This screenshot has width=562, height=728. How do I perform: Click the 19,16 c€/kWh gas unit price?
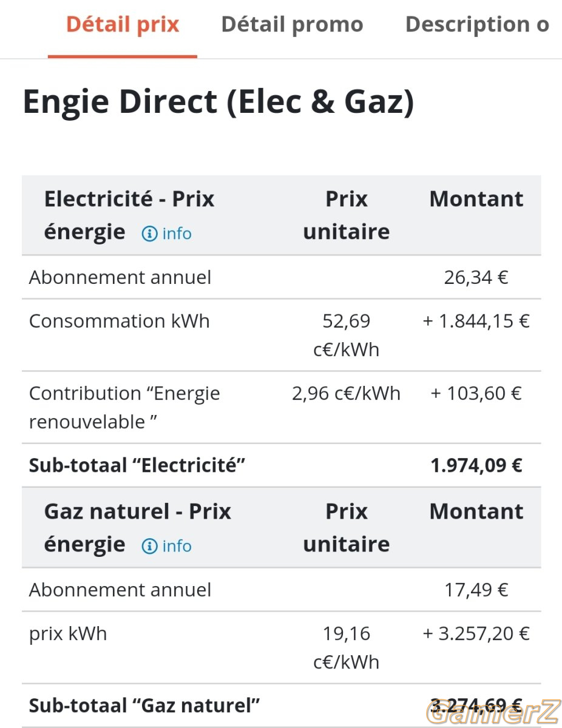tap(347, 647)
